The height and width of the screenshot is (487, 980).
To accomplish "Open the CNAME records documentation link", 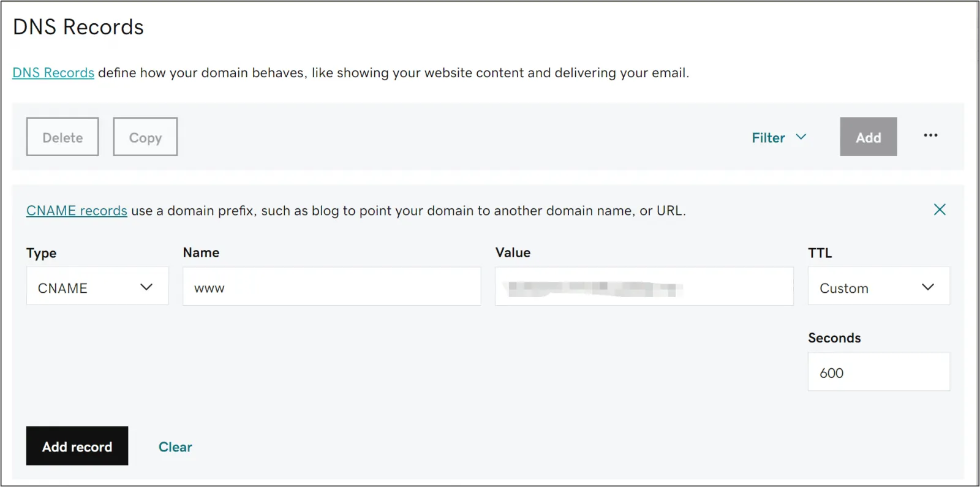I will tap(76, 210).
